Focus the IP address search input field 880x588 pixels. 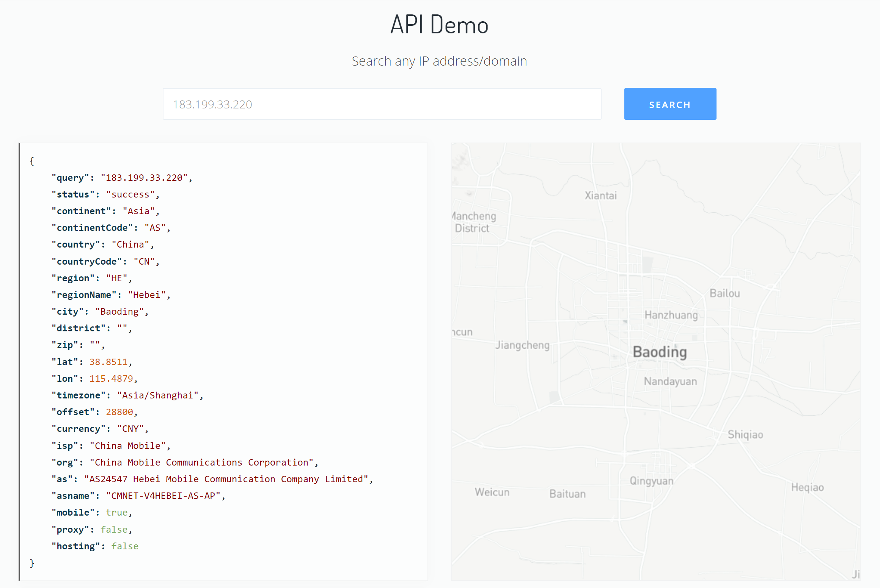382,104
